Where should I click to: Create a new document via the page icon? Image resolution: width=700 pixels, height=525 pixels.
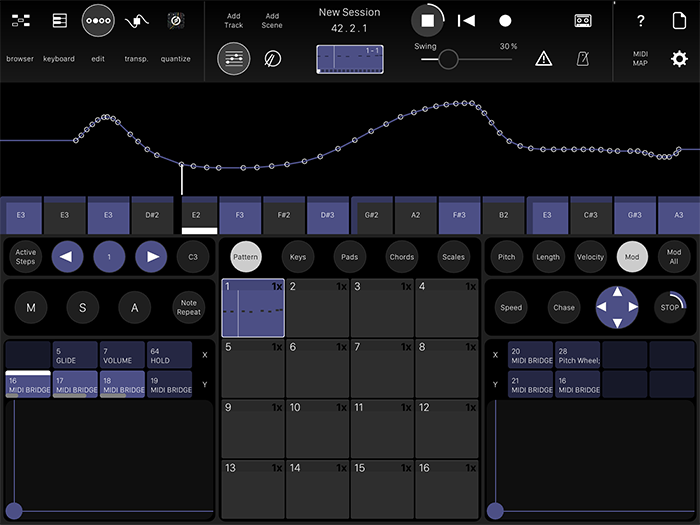tap(679, 21)
